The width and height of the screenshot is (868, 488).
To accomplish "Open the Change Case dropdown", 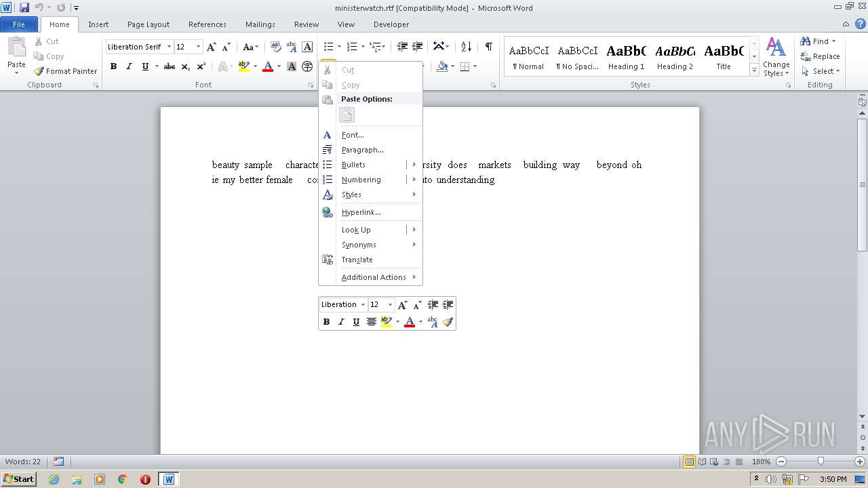I will click(x=250, y=47).
